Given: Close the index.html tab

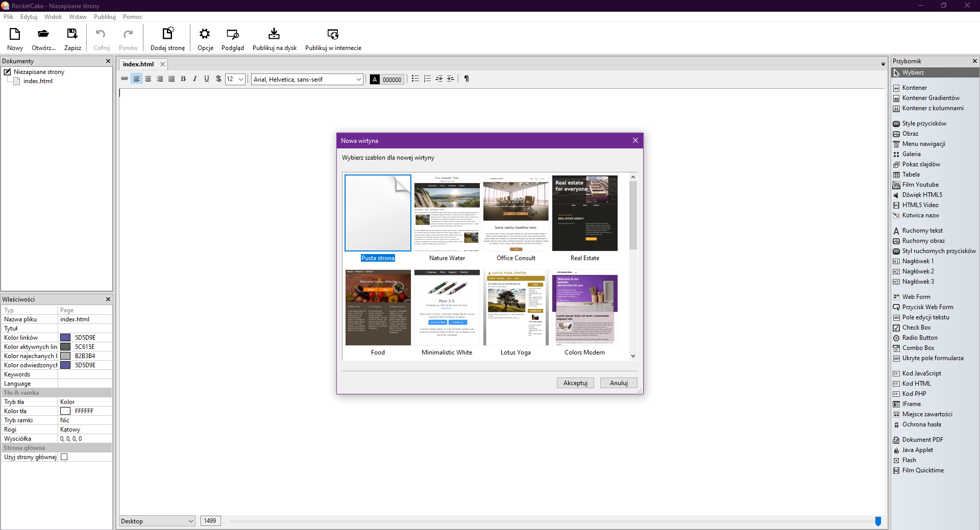Looking at the screenshot, I should point(162,64).
